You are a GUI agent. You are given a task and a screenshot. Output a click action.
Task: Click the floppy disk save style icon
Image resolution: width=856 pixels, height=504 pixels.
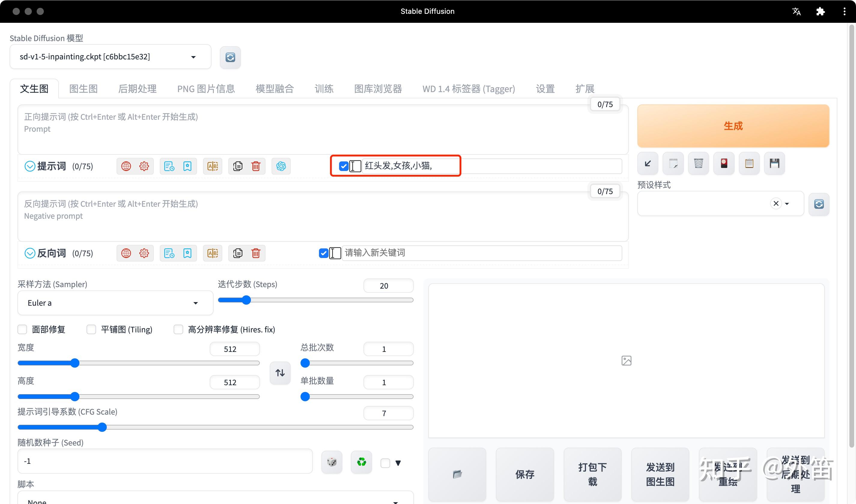click(x=774, y=163)
